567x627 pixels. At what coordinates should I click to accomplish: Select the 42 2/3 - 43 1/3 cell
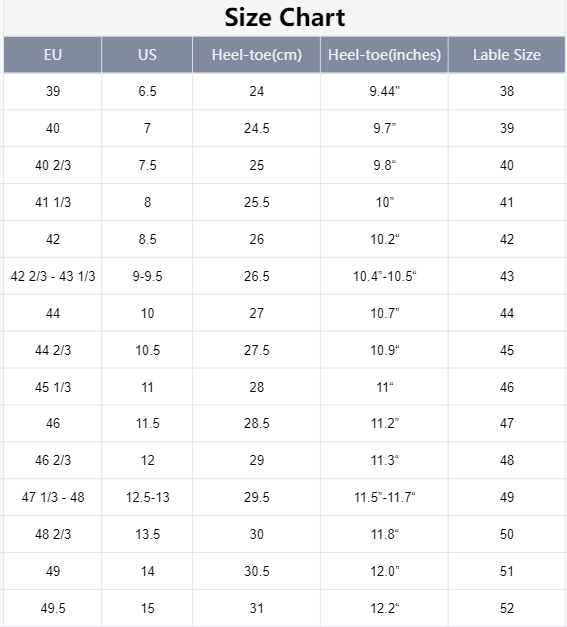pyautogui.click(x=52, y=276)
